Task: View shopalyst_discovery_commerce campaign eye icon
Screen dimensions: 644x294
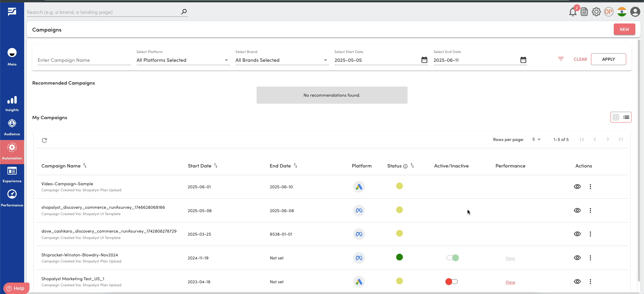Action: tap(577, 210)
